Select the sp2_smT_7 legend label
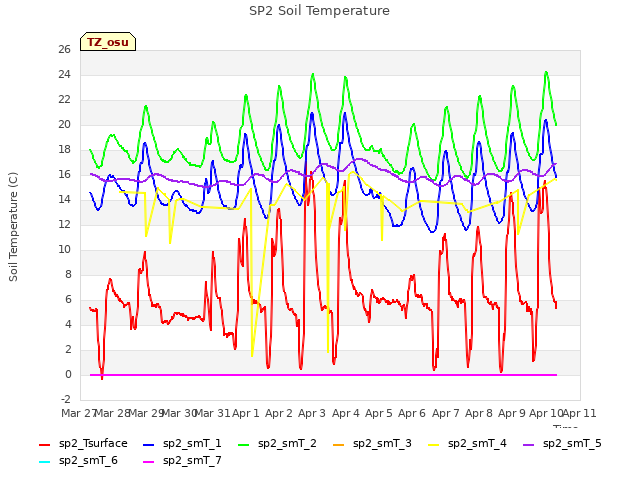 (x=192, y=460)
